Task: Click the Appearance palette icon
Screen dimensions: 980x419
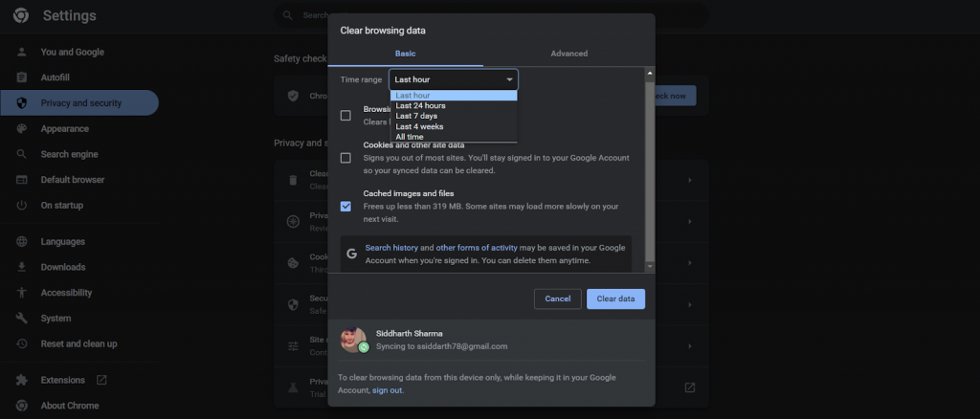Action: tap(21, 128)
